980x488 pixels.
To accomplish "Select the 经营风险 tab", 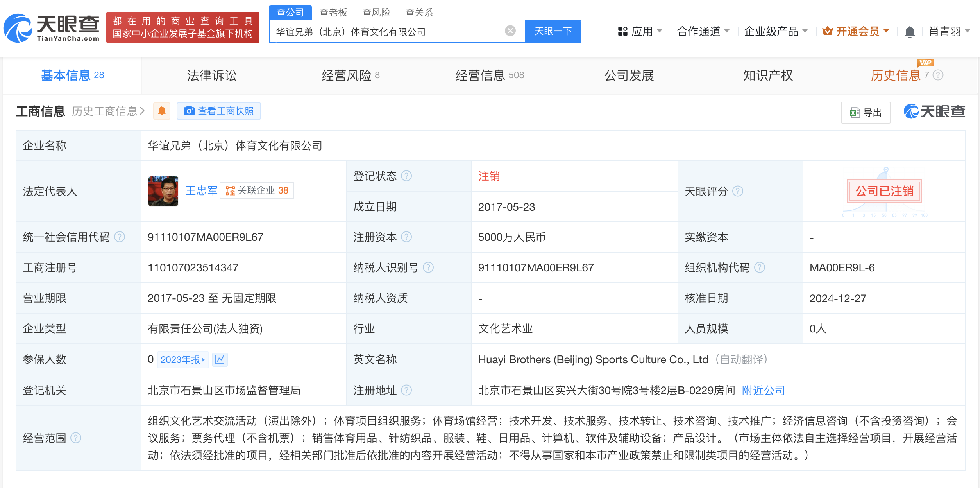I will 351,75.
